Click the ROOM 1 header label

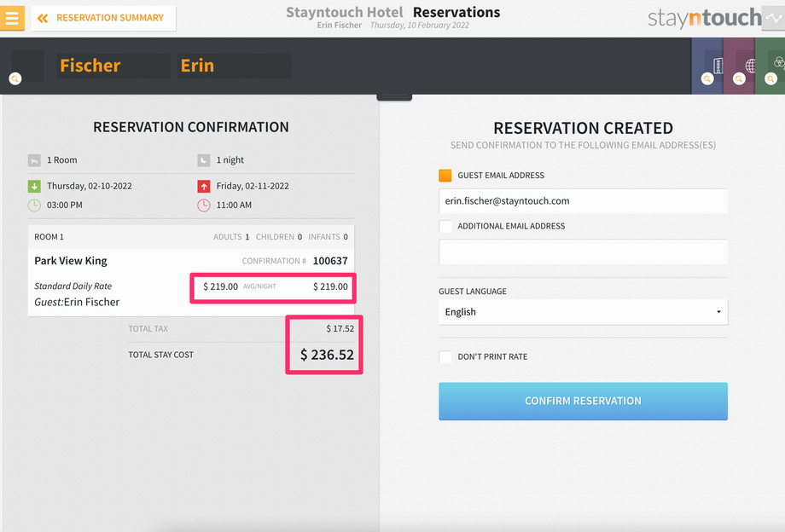pyautogui.click(x=49, y=237)
